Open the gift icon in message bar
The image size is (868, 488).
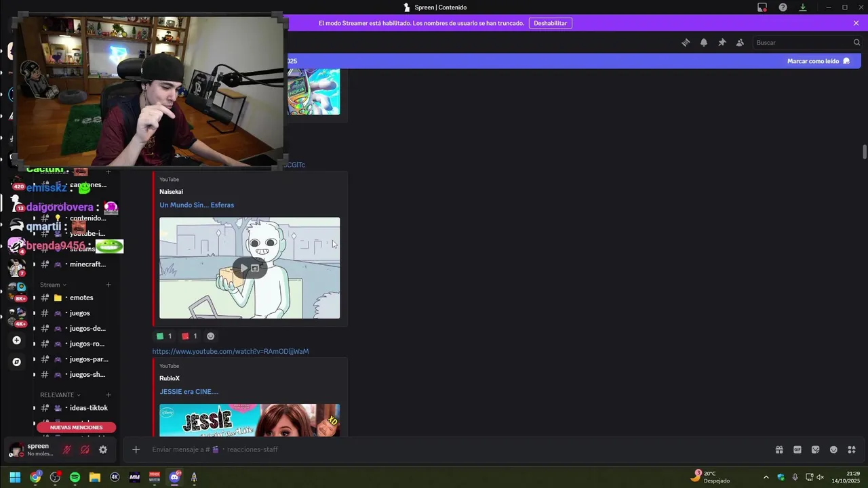point(779,449)
